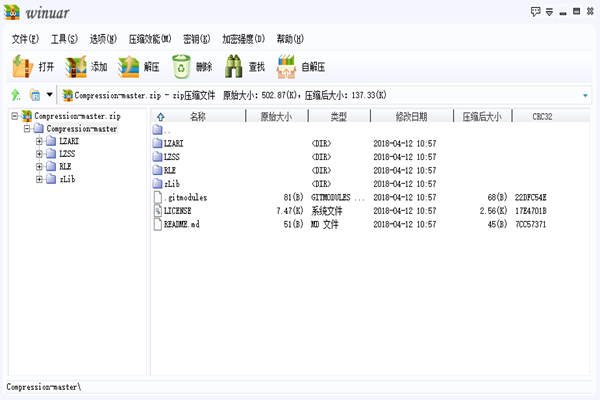Viewport: 600px width, 400px height.
Task: Select LZSS folder in the tree
Action: 67,154
